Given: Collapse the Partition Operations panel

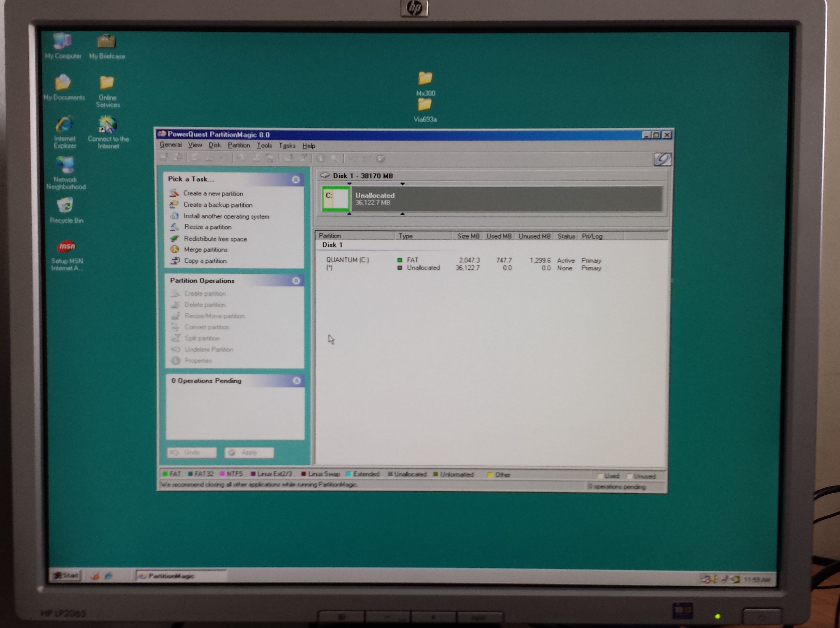Looking at the screenshot, I should click(296, 280).
